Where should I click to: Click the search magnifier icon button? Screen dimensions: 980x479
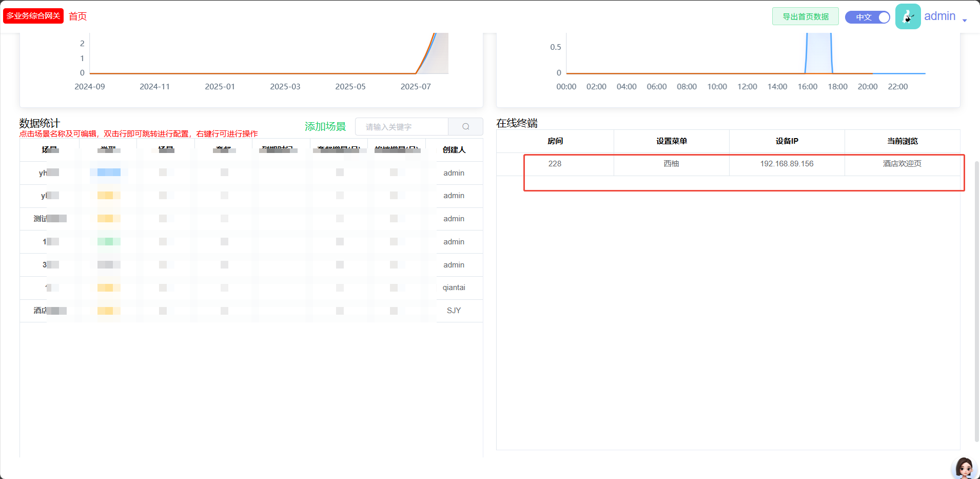pyautogui.click(x=465, y=127)
